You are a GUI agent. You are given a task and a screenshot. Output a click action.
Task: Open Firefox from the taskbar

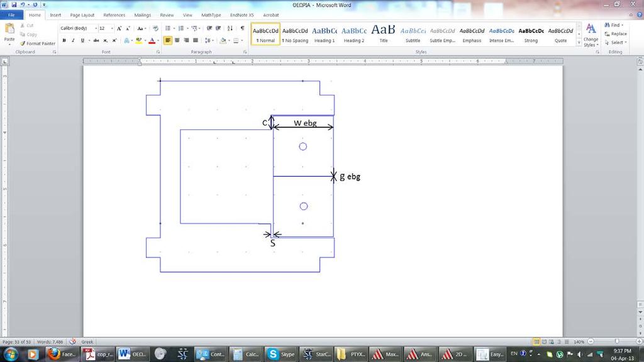pyautogui.click(x=62, y=354)
